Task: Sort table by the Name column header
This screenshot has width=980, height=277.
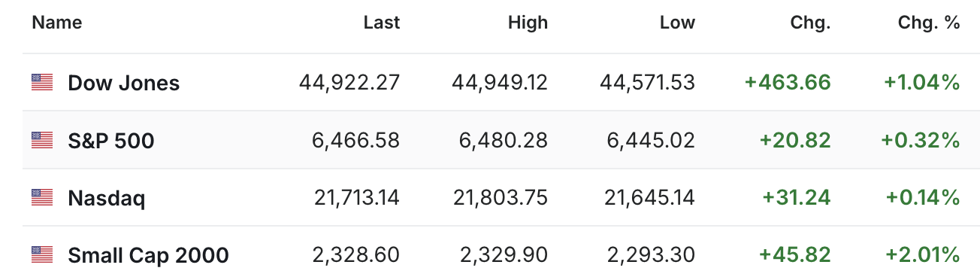Action: click(x=57, y=23)
